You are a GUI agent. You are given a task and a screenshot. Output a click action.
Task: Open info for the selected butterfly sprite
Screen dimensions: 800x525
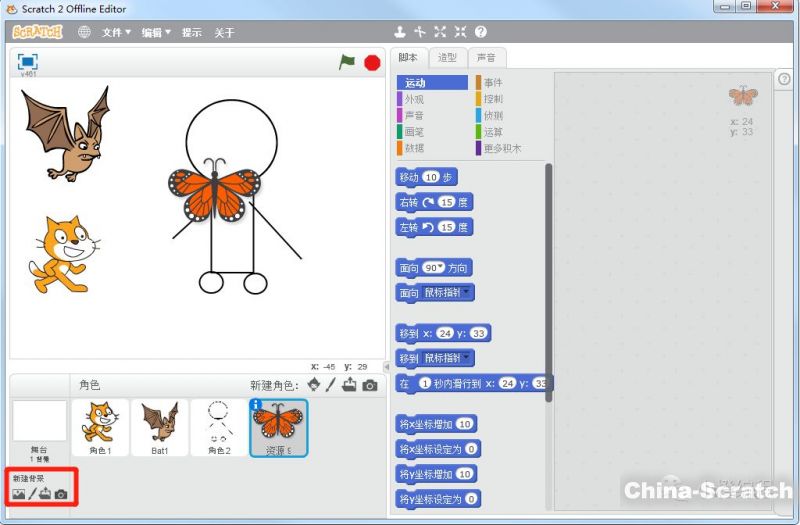(x=255, y=405)
